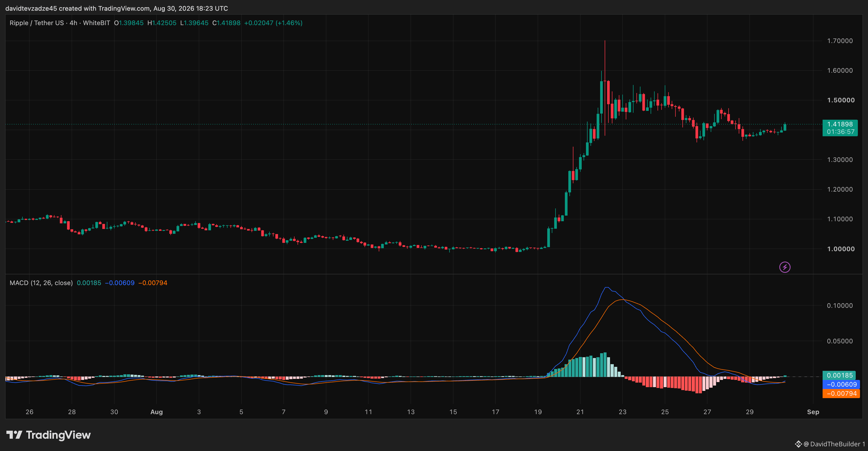The image size is (868, 451).
Task: Click date 23 on the time axis
Action: (623, 412)
